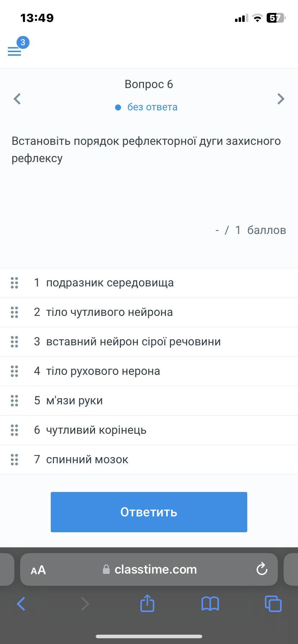298x644 pixels.
Task: Tap the classtime.com address field
Action: point(149,569)
